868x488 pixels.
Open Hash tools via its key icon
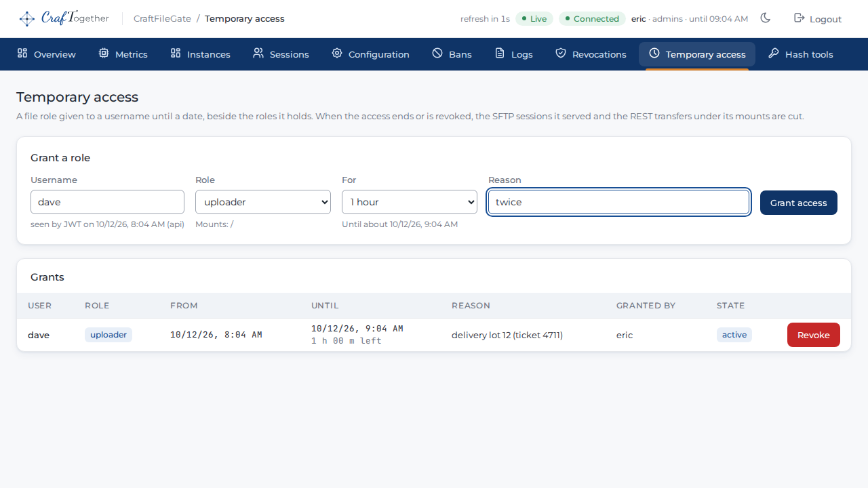pos(774,54)
